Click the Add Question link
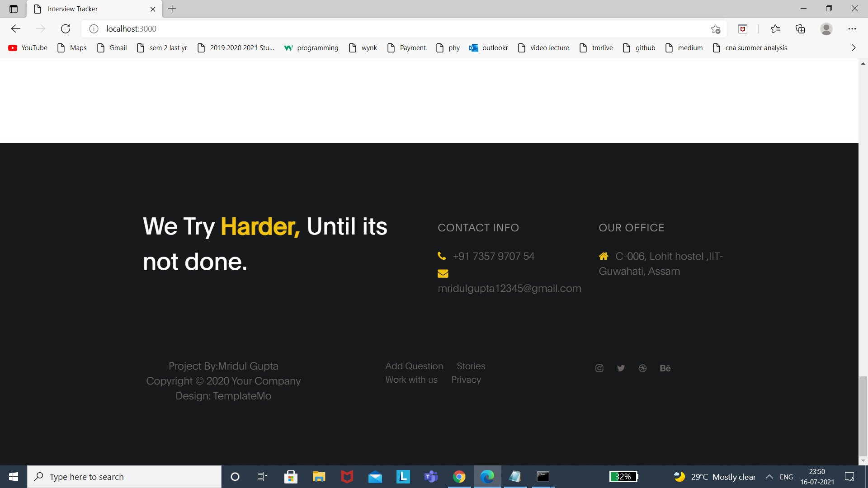868x488 pixels. click(414, 366)
